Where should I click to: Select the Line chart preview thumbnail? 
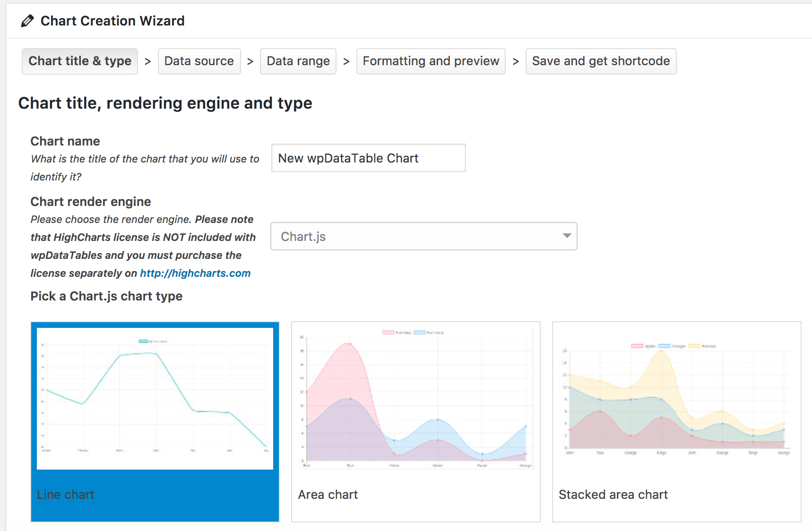[155, 398]
